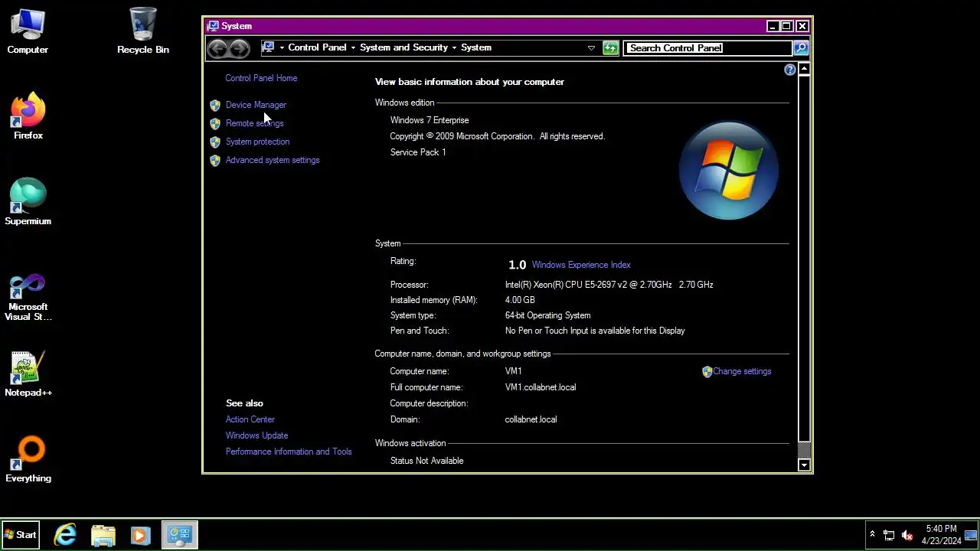This screenshot has width=980, height=551.
Task: Launch the Firefox desktop shortcut
Action: 28,117
